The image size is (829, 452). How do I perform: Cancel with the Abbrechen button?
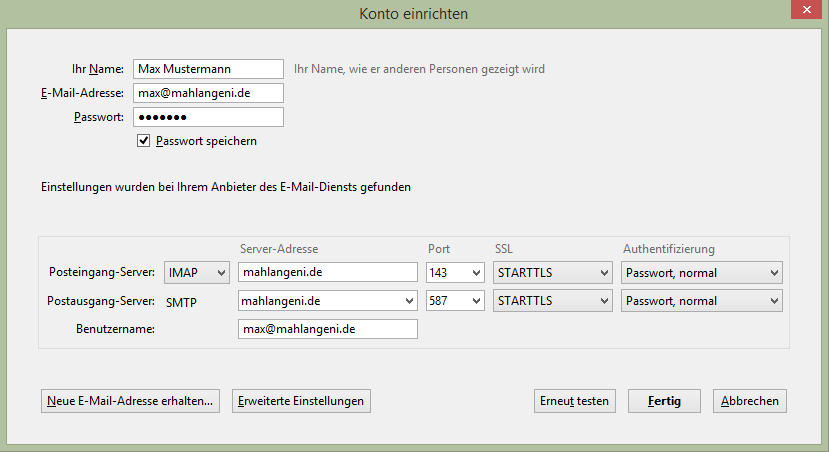(x=750, y=401)
